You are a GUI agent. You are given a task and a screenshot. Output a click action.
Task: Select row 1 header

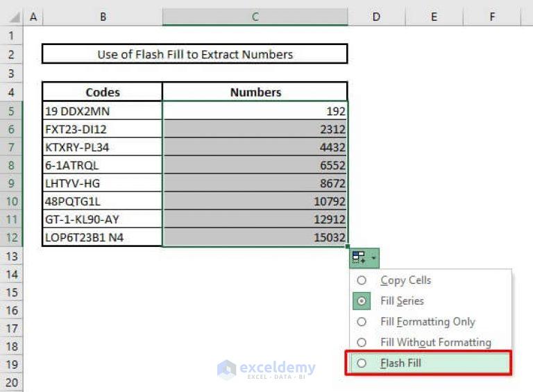(11, 35)
